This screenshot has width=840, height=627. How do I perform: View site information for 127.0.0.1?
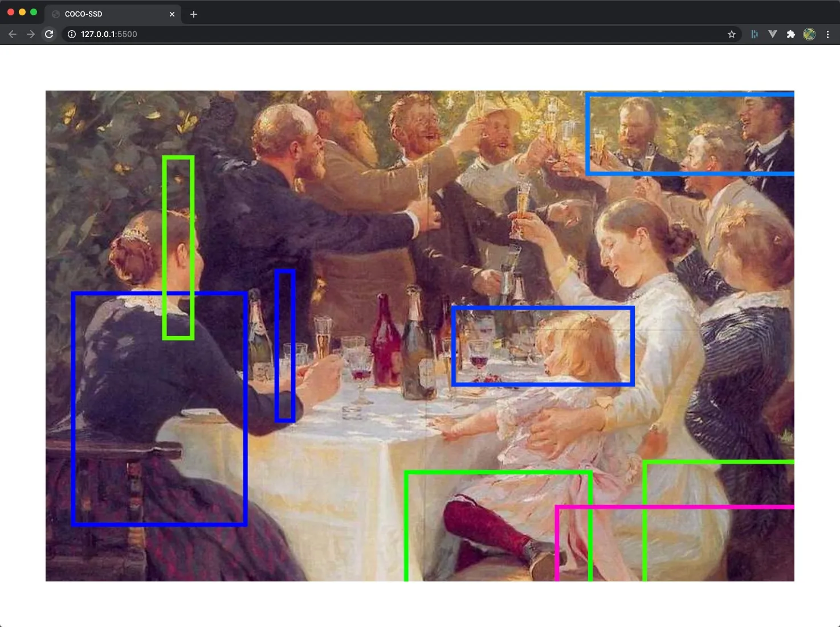pyautogui.click(x=72, y=34)
